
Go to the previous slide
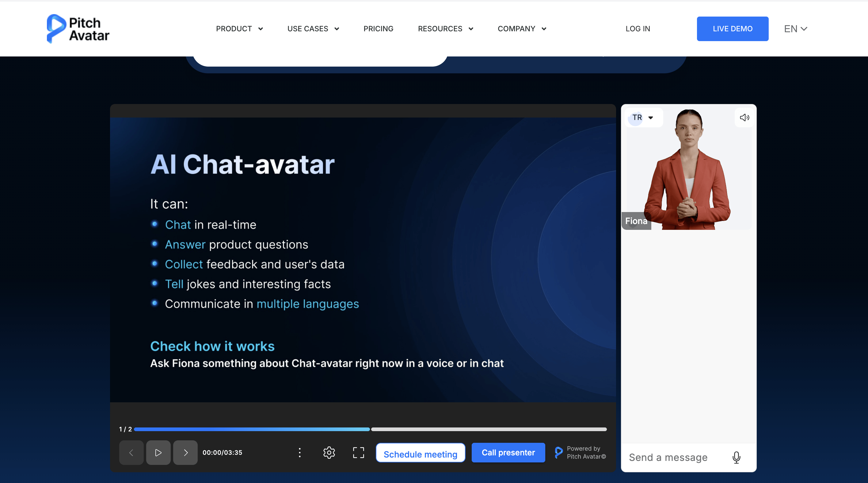(x=131, y=452)
